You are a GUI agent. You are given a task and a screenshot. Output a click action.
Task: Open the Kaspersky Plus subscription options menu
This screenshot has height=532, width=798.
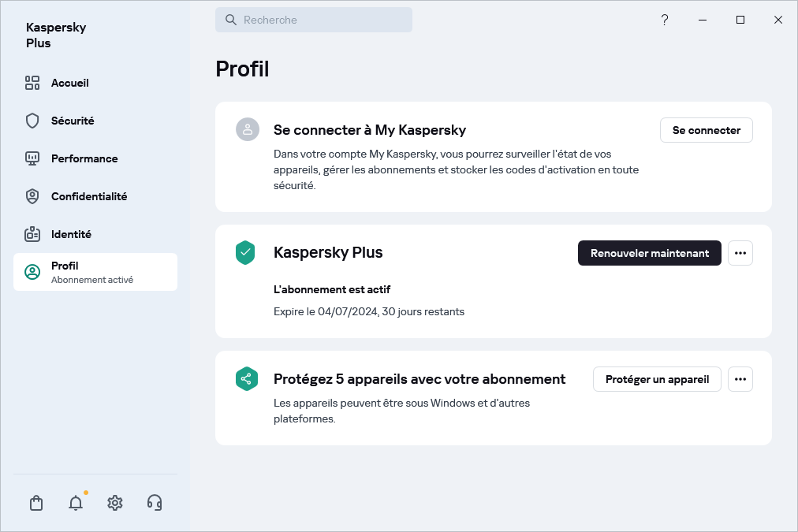(x=740, y=253)
